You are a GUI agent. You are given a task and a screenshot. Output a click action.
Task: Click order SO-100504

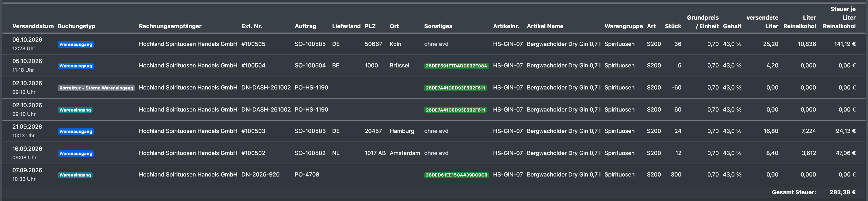[x=310, y=66]
